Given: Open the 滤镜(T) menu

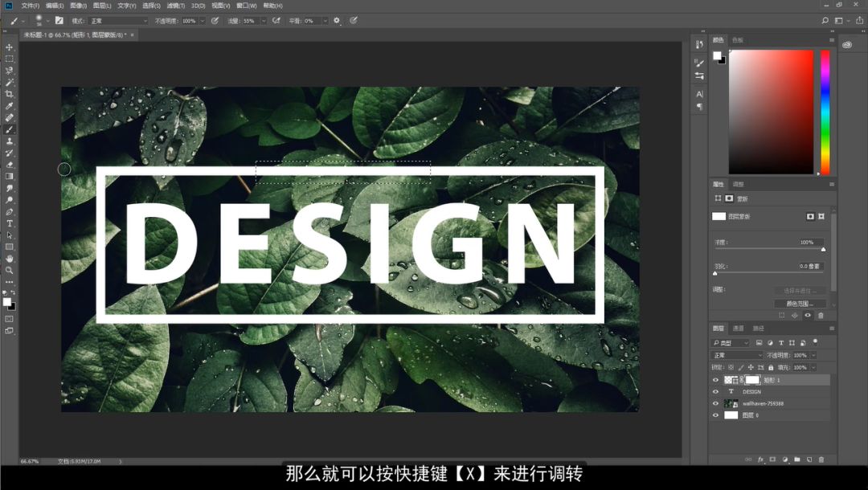Looking at the screenshot, I should point(176,6).
